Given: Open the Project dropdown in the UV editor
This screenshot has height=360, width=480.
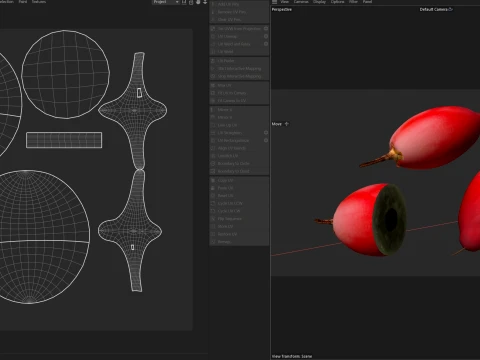Looking at the screenshot, I should point(166,2).
